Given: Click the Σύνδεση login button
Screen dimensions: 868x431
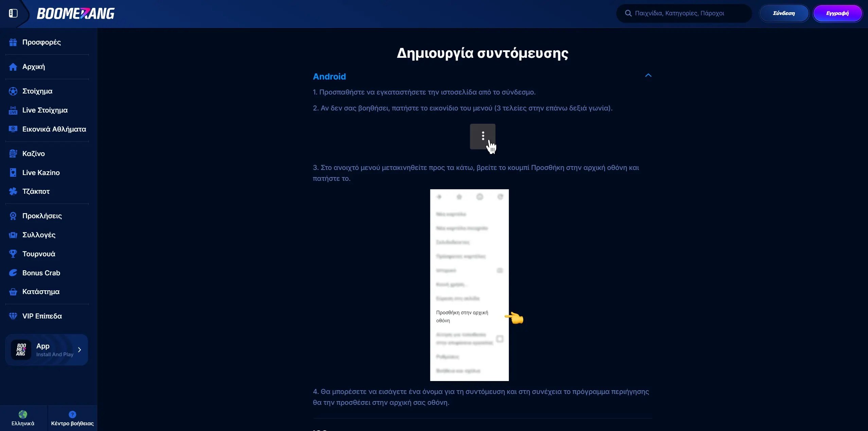Looking at the screenshot, I should pyautogui.click(x=784, y=13).
